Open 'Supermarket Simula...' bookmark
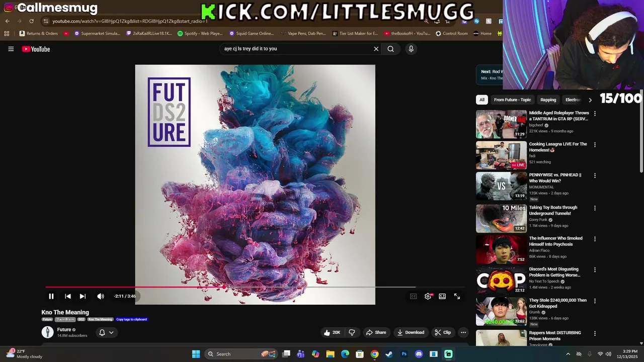644x362 pixels. pos(97,34)
